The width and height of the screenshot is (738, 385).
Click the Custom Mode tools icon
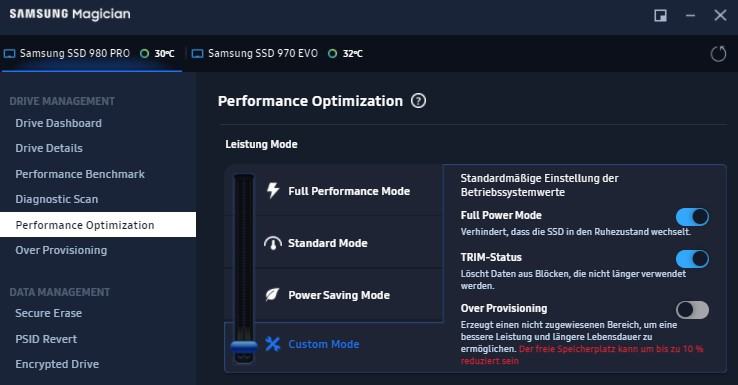[x=273, y=344]
